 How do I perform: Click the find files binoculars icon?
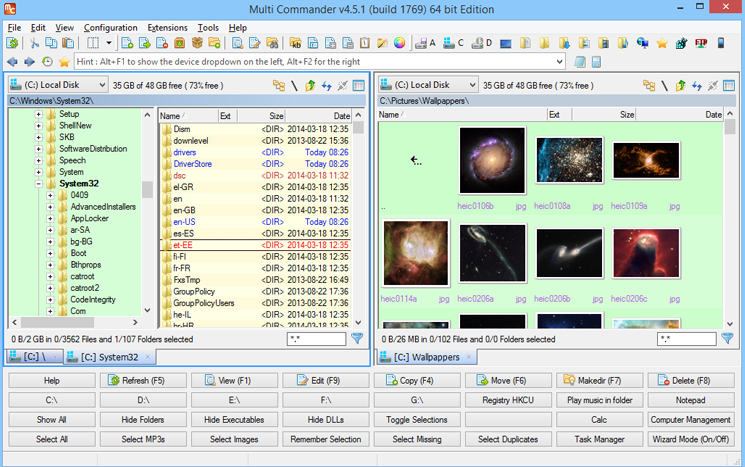(x=272, y=43)
